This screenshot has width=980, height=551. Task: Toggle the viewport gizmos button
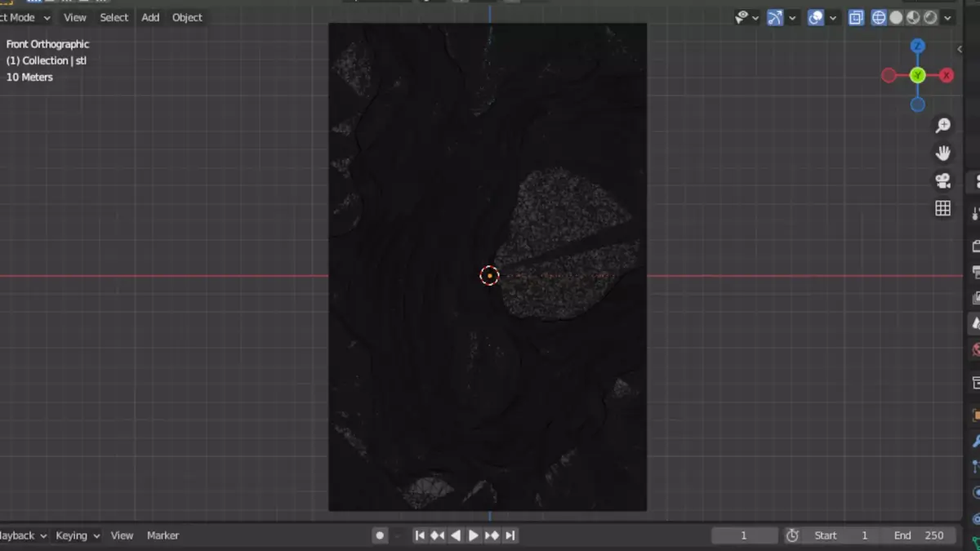pos(775,17)
